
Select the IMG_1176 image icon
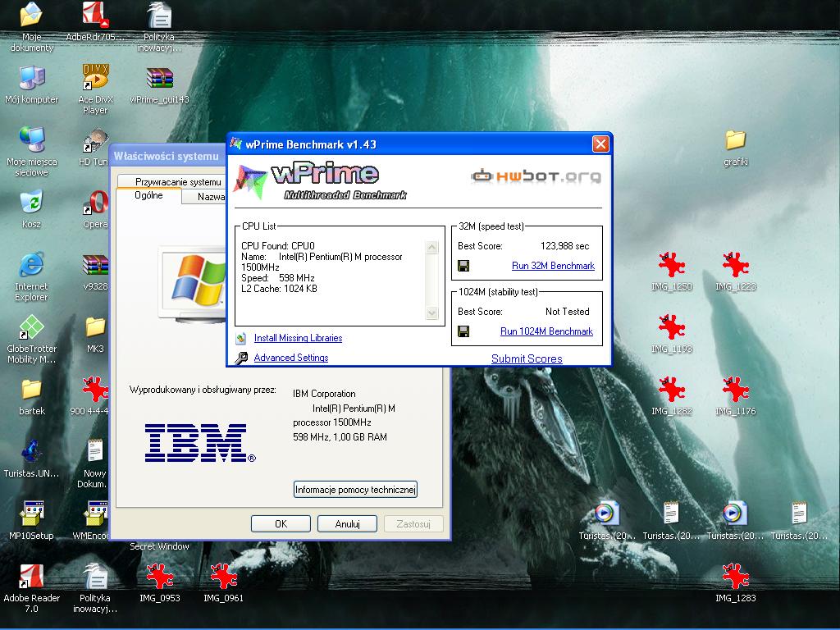point(736,396)
